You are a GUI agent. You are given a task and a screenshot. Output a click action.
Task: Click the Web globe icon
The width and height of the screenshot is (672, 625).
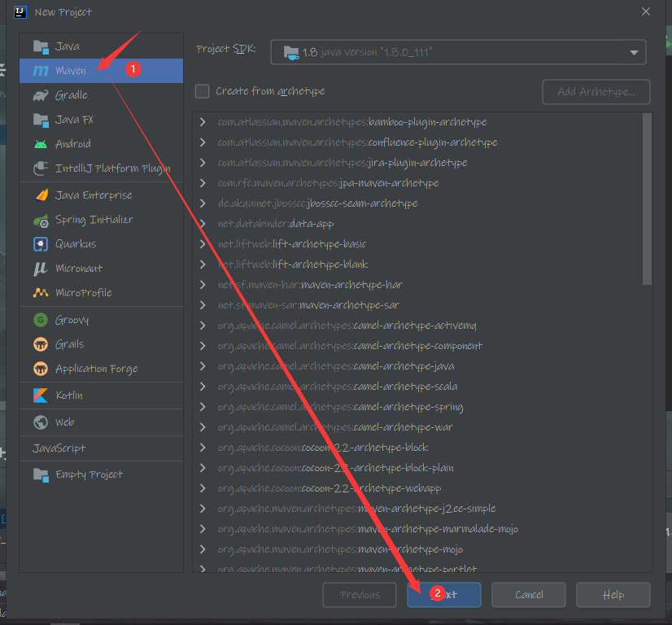[x=41, y=422]
